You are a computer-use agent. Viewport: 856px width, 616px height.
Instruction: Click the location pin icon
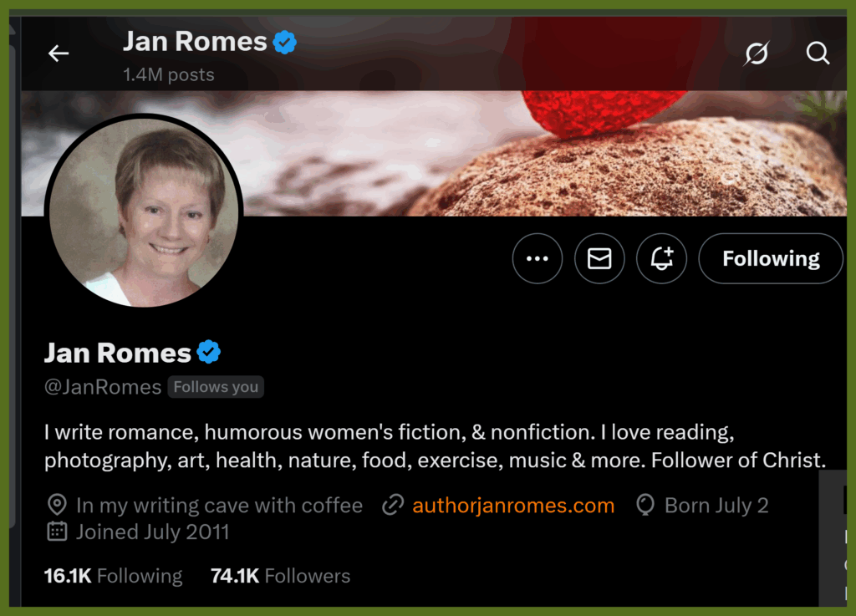pyautogui.click(x=58, y=505)
